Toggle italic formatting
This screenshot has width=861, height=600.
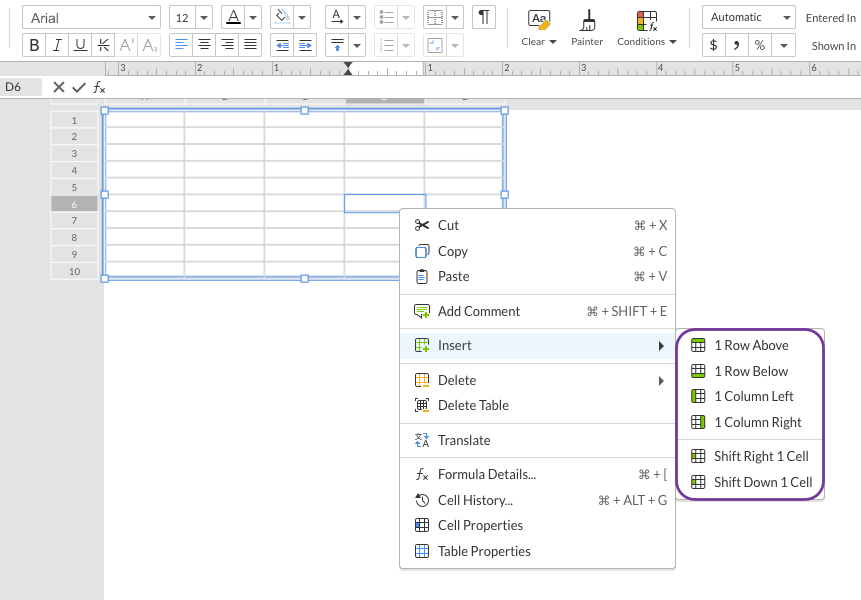[57, 45]
